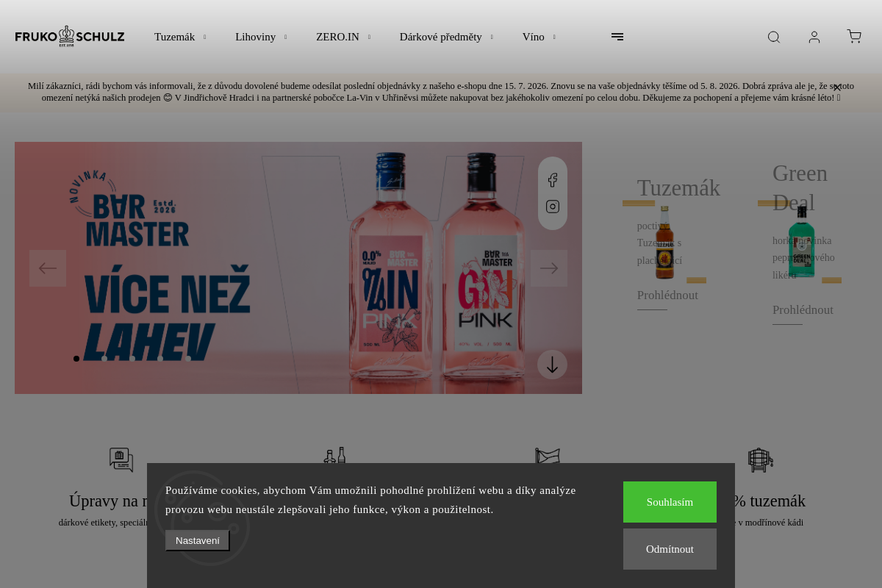Open cookie Nastavení settings

coord(198,540)
